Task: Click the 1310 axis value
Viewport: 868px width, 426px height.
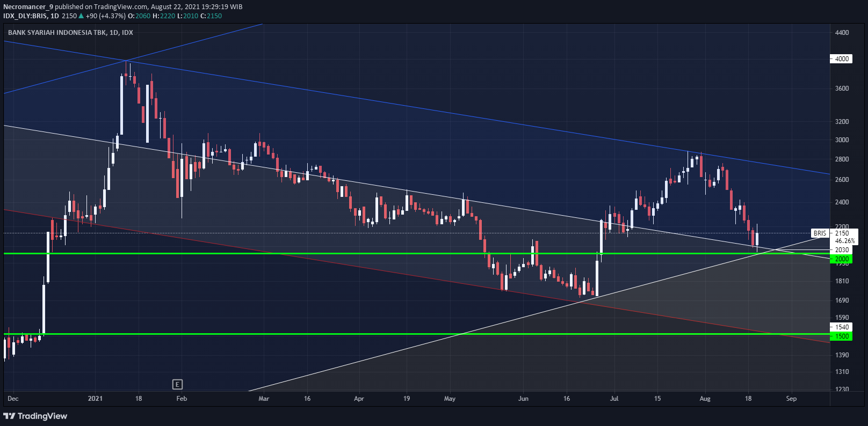Action: coord(842,371)
